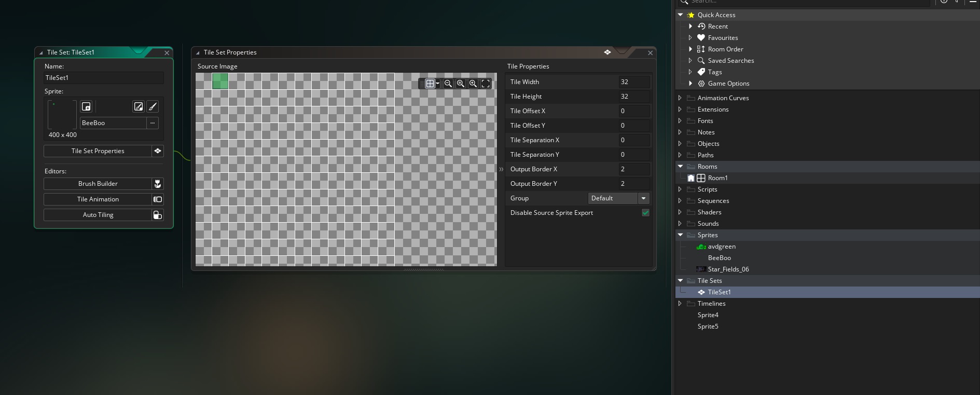The height and width of the screenshot is (395, 980).
Task: Reset zoom with the middle magnifier icon
Action: [461, 84]
